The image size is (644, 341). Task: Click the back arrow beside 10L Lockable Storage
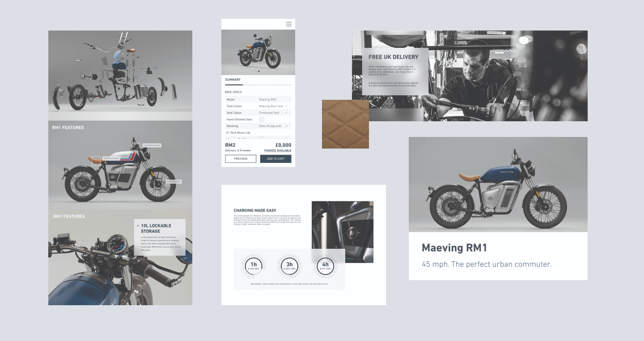pos(138,226)
